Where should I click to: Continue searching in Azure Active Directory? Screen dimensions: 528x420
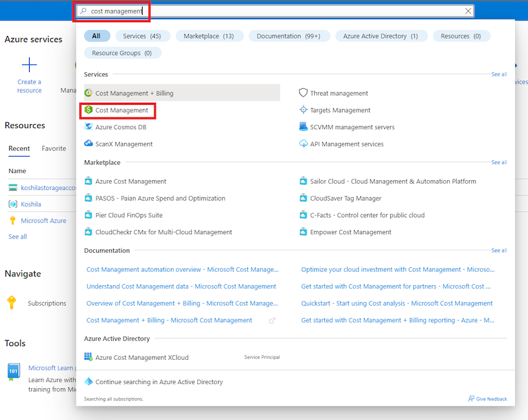(159, 382)
